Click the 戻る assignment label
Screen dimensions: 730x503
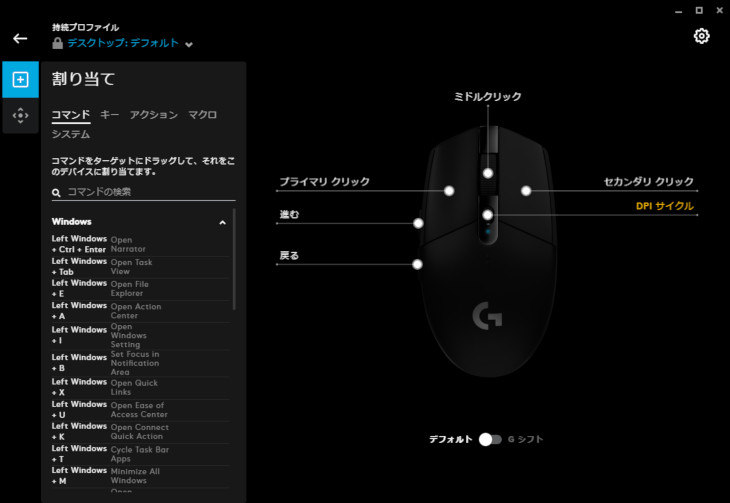click(x=289, y=256)
